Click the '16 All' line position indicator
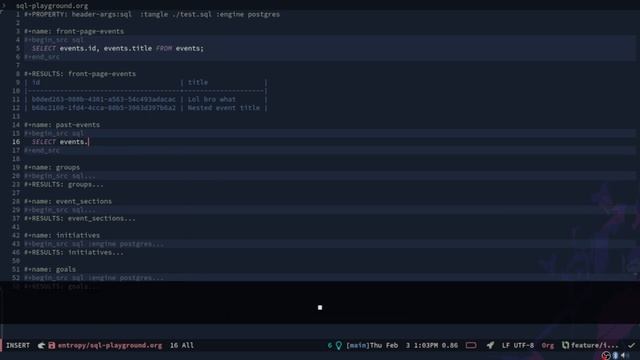 (x=182, y=345)
